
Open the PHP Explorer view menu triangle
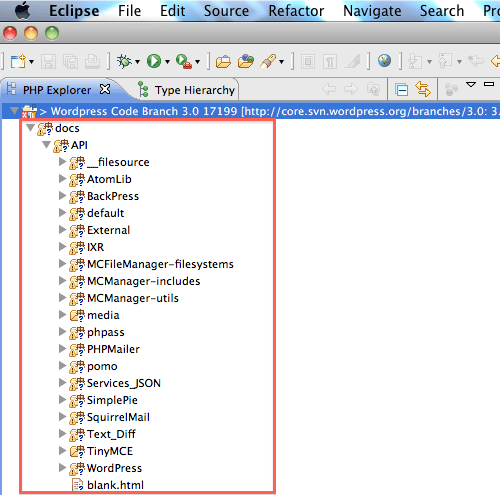click(x=471, y=85)
